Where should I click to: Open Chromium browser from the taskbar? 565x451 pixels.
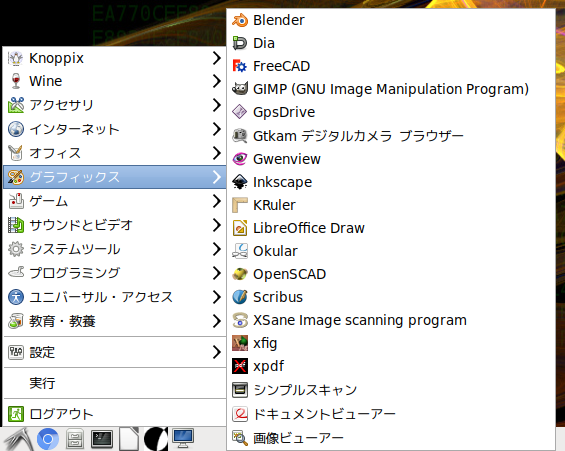pyautogui.click(x=48, y=439)
